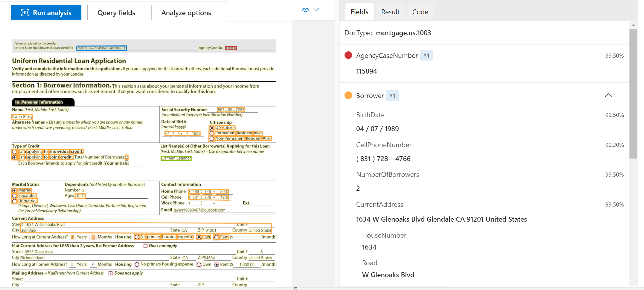Select the Married radio button in document

(x=14, y=191)
